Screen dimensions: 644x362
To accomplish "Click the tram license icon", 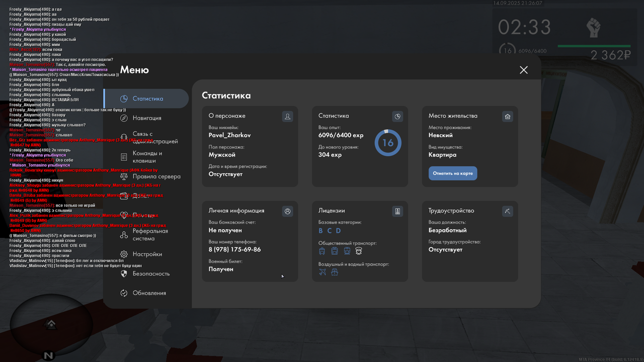I will pyautogui.click(x=347, y=251).
